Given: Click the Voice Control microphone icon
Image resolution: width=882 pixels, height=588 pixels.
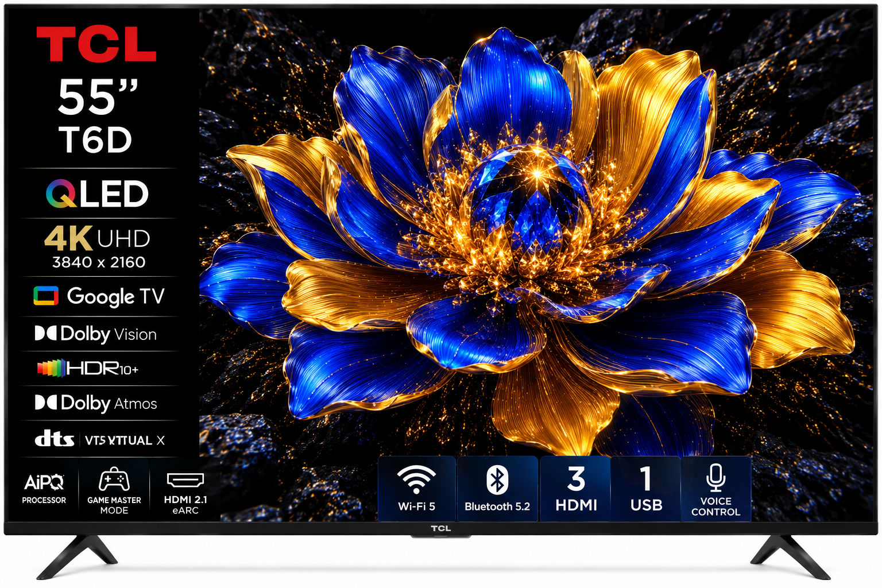Looking at the screenshot, I should (716, 478).
